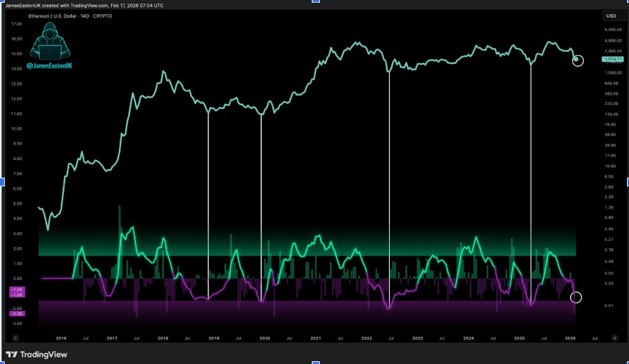This screenshot has width=629, height=364.
Task: Click the 600.00 price scale label
Action: pyautogui.click(x=611, y=83)
